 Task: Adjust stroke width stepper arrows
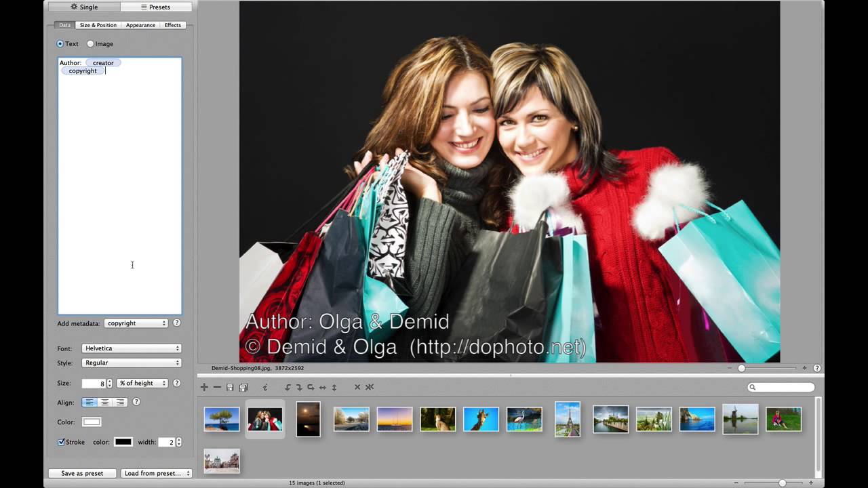click(x=178, y=442)
